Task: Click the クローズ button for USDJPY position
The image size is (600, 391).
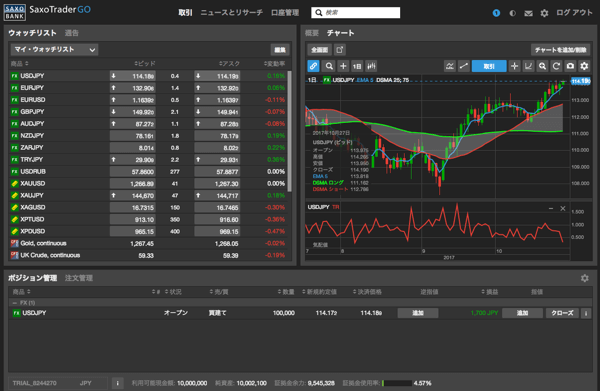Action: pyautogui.click(x=562, y=313)
